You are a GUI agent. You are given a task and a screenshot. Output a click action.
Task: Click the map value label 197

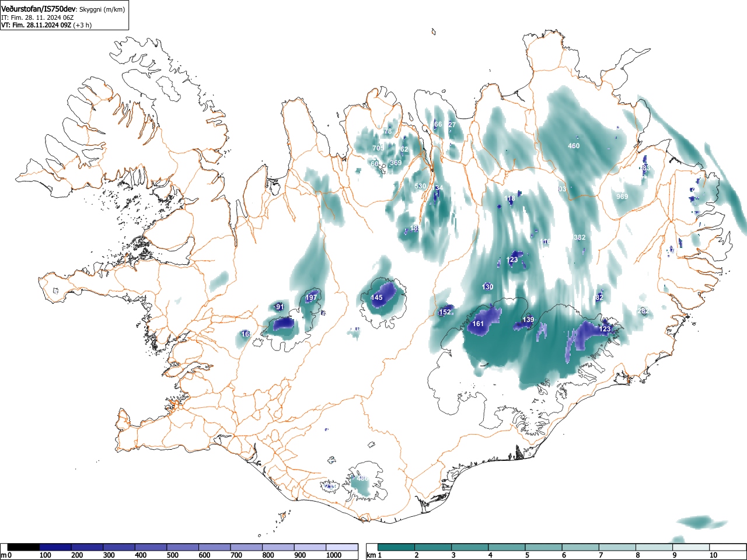(311, 297)
